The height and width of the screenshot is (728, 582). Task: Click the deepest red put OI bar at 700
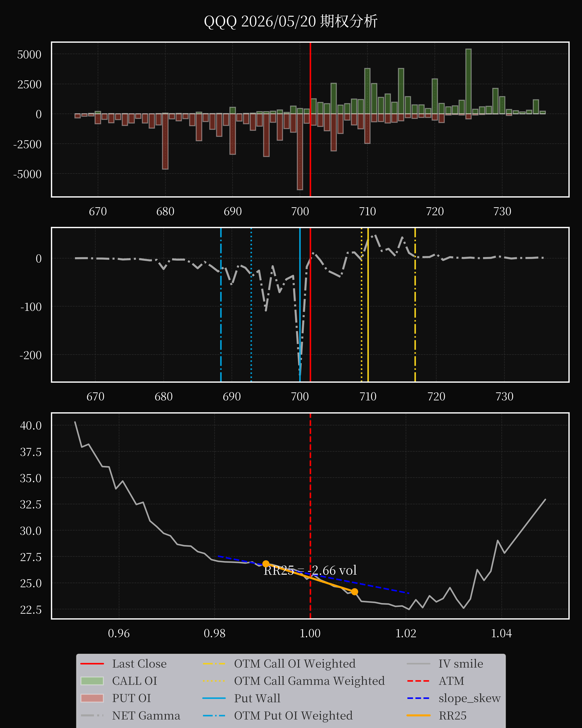click(x=300, y=152)
